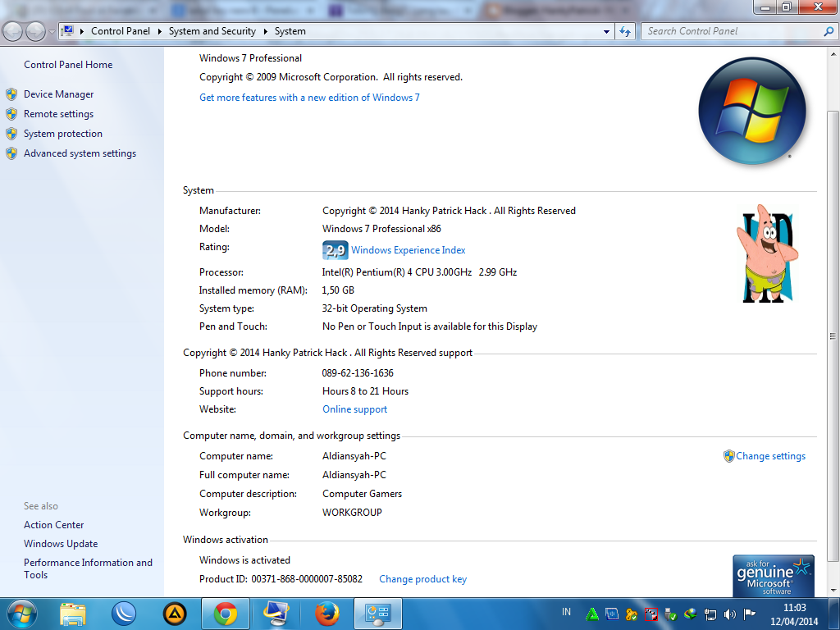The height and width of the screenshot is (630, 840).
Task: Click the shield icon beside Device Manager
Action: pos(11,94)
